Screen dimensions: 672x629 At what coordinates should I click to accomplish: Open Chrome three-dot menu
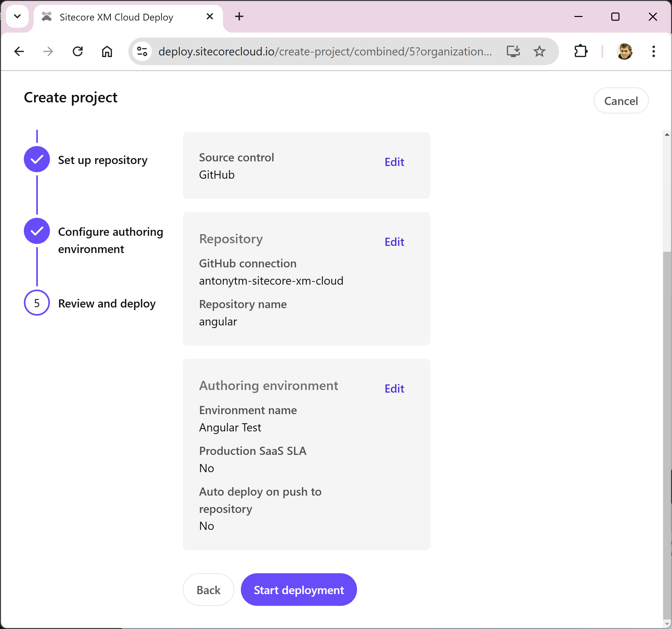pos(653,51)
